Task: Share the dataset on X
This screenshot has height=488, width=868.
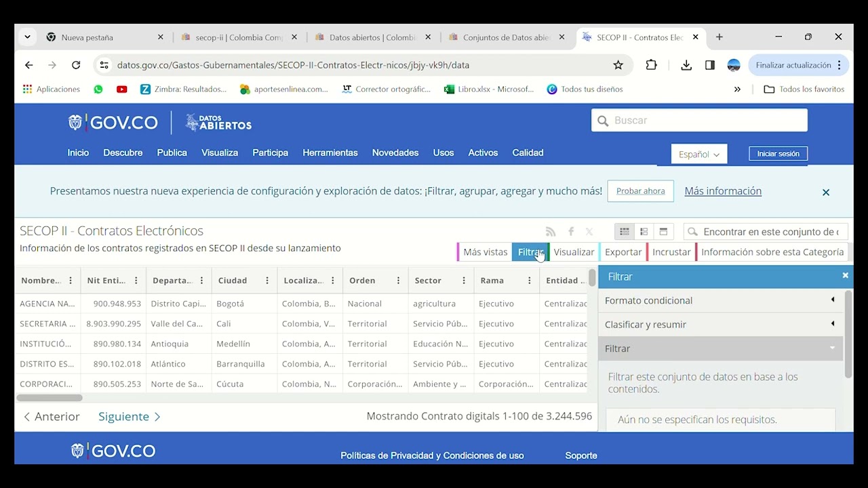Action: coord(589,232)
